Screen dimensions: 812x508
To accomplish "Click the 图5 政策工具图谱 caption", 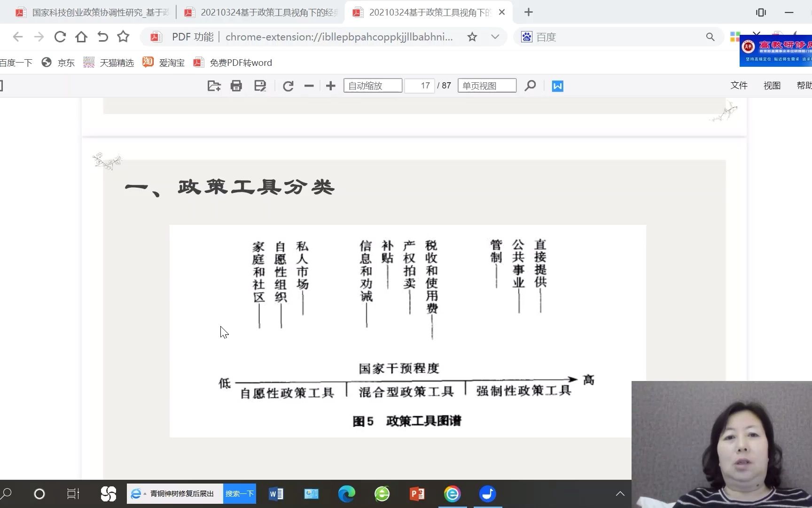I will coord(407,421).
